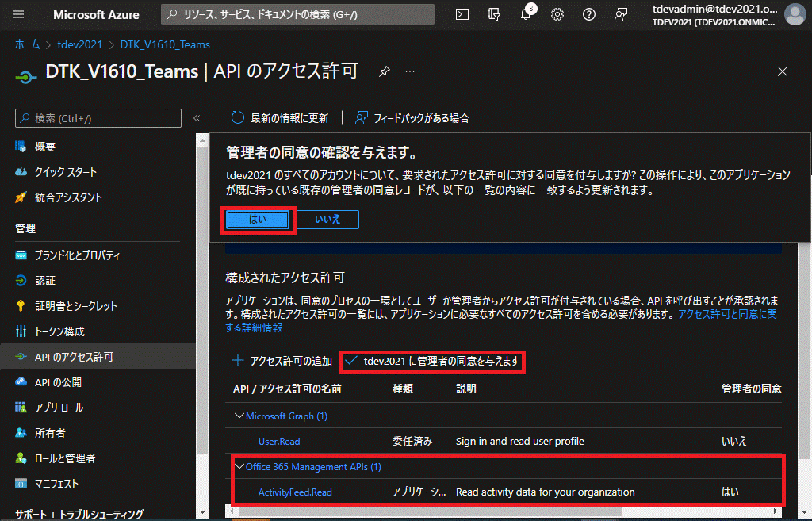Click 最新の情報に更新 label
812x521 pixels.
coord(289,118)
